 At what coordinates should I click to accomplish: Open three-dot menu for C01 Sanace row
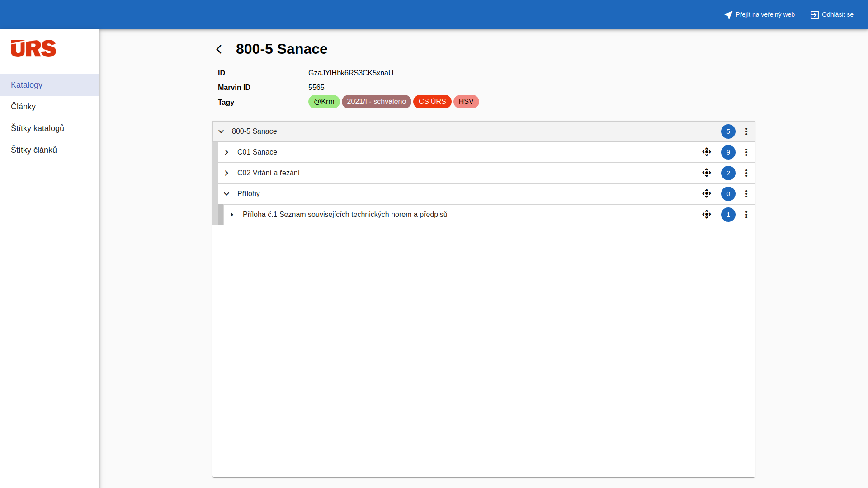746,152
